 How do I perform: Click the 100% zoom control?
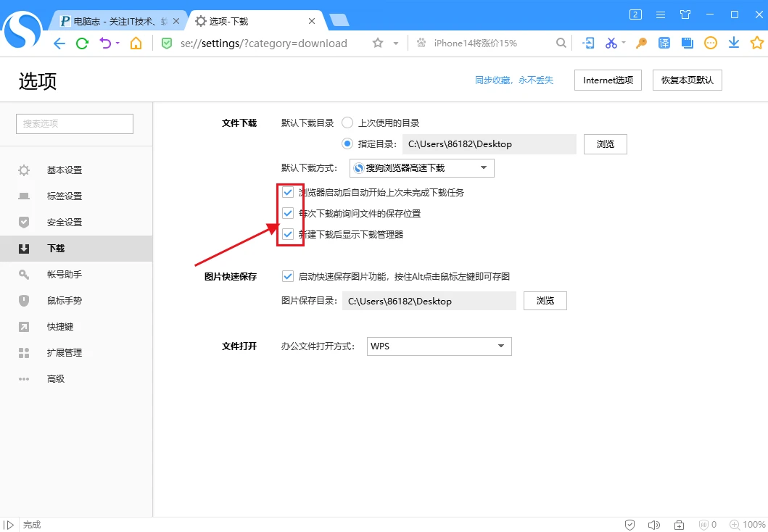pyautogui.click(x=748, y=525)
